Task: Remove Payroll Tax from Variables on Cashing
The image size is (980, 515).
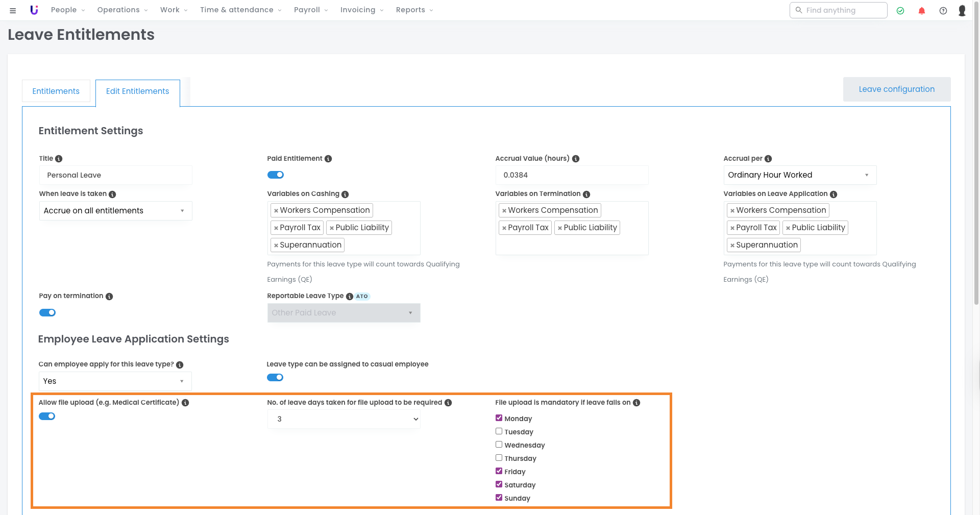Action: (x=276, y=228)
